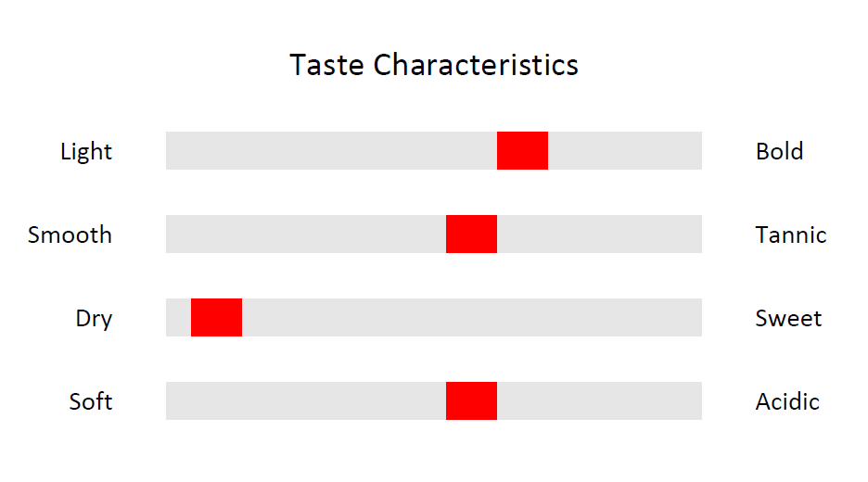Select the Taste Characteristics title
The image size is (868, 482).
434,65
